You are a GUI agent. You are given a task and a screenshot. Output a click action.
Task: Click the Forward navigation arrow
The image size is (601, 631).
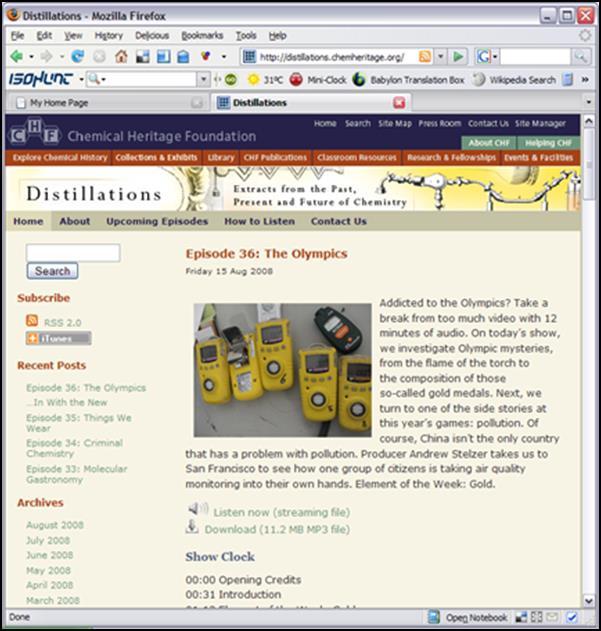(47, 56)
